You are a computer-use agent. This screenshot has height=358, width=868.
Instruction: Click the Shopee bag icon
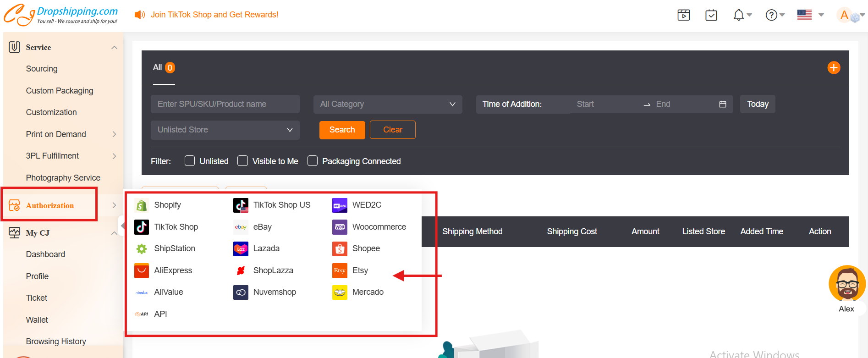click(340, 248)
